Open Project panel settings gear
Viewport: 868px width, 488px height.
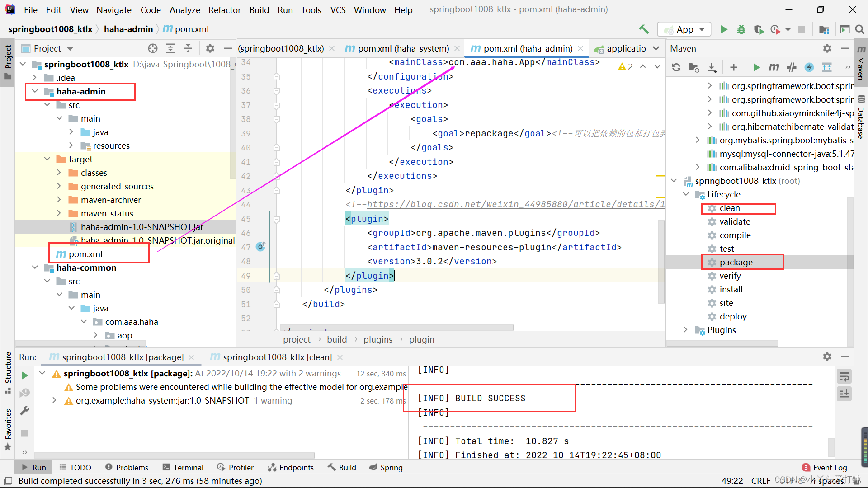click(x=210, y=48)
